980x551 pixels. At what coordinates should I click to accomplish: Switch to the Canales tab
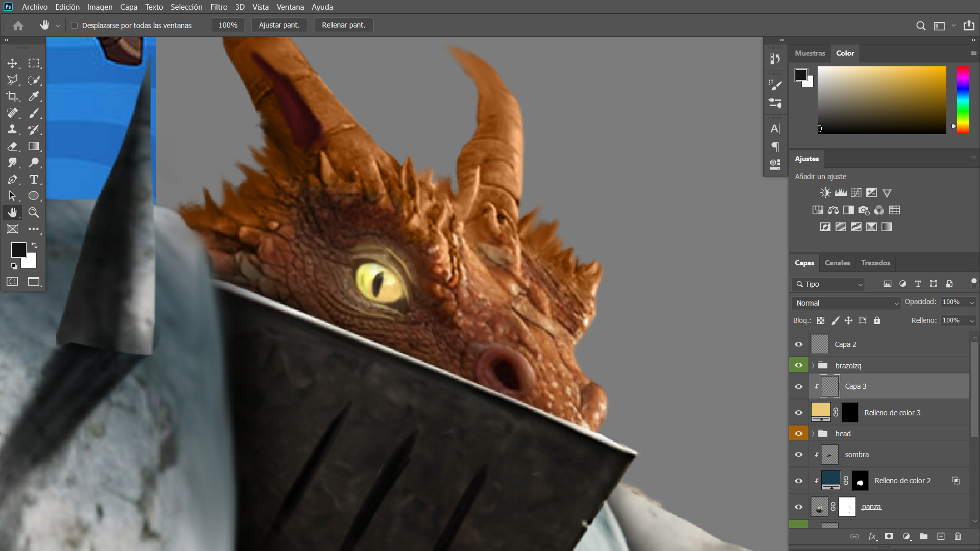tap(837, 263)
